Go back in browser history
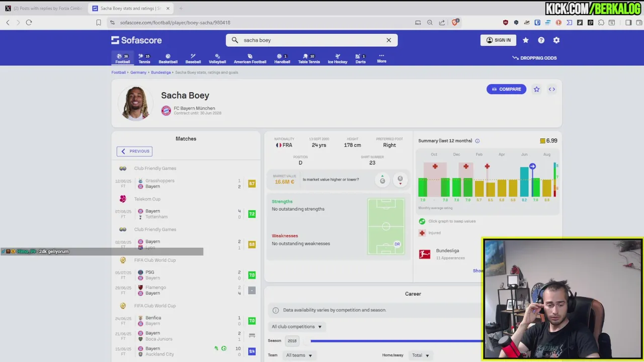This screenshot has height=362, width=644. tap(8, 23)
